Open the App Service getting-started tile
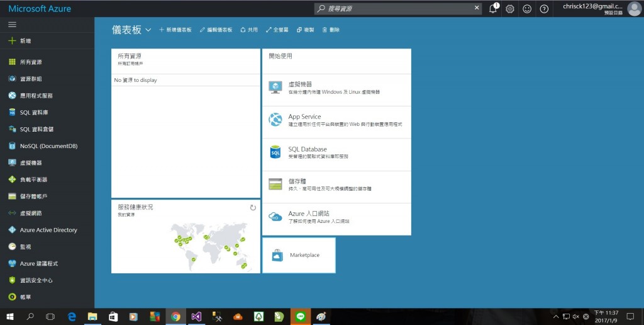The width and height of the screenshot is (644, 325). (x=336, y=122)
